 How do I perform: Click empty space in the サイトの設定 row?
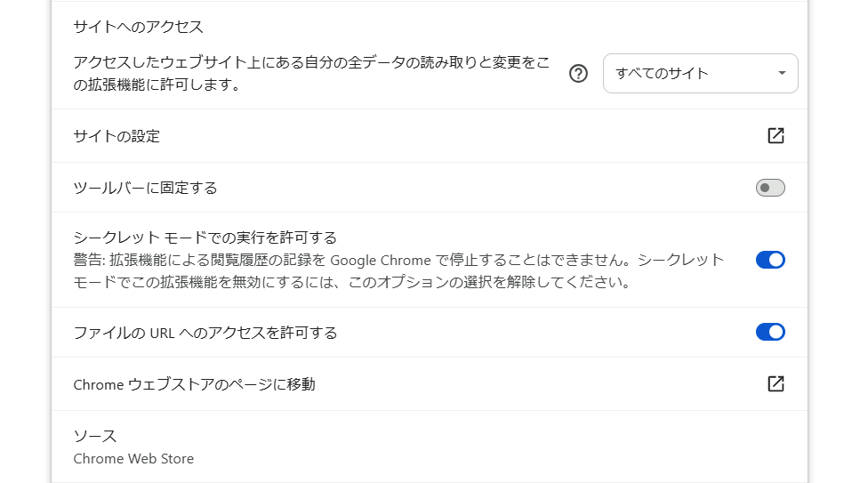pyautogui.click(x=445, y=136)
